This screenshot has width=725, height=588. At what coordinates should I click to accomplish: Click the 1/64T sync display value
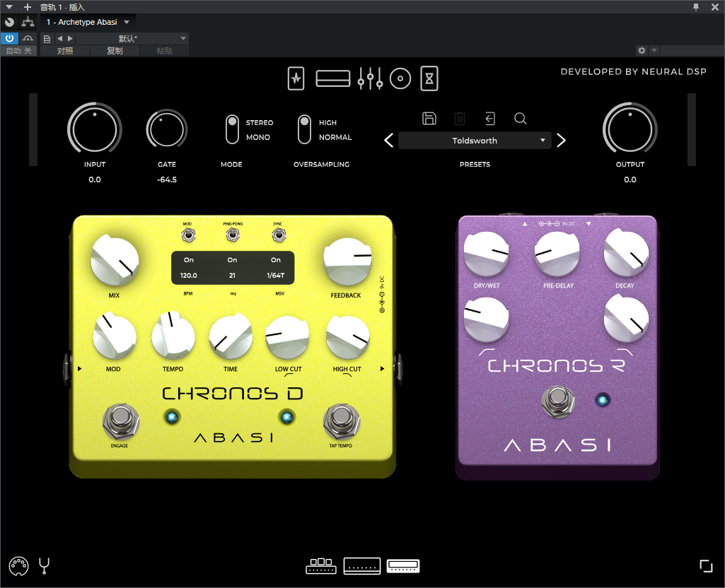click(x=276, y=276)
